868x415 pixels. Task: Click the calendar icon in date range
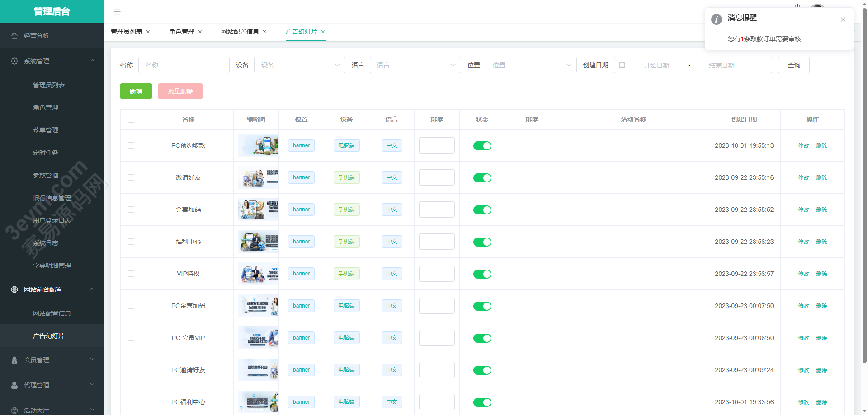tap(622, 65)
